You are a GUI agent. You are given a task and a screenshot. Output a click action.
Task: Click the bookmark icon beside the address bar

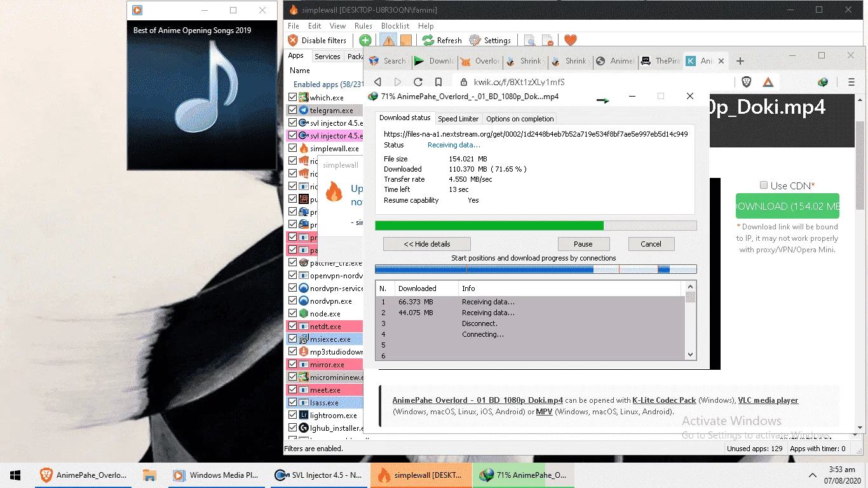click(x=438, y=82)
